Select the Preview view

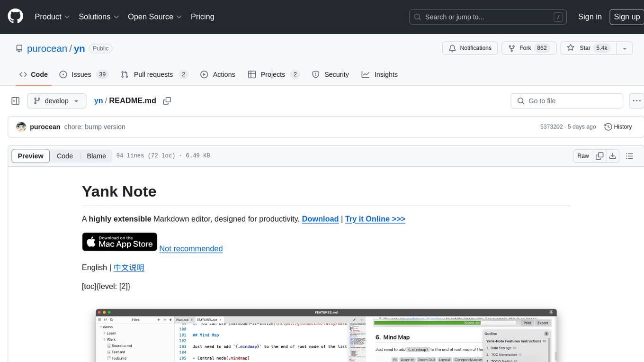click(x=31, y=156)
